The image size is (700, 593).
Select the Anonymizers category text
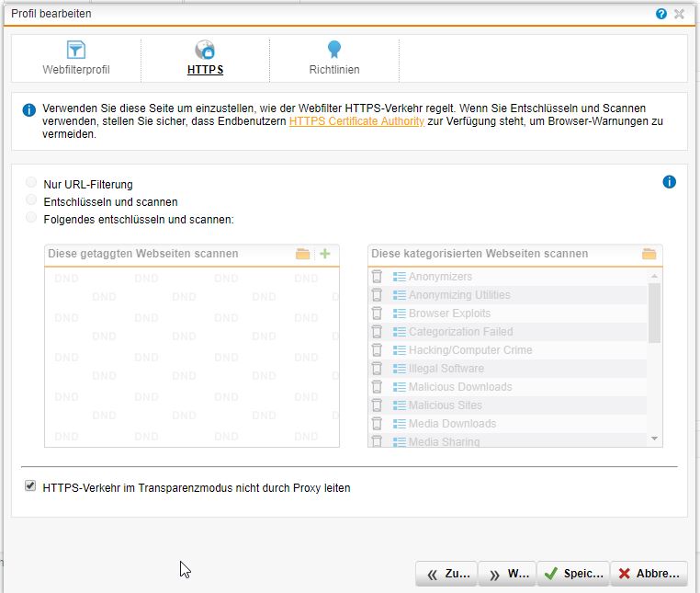(x=440, y=277)
